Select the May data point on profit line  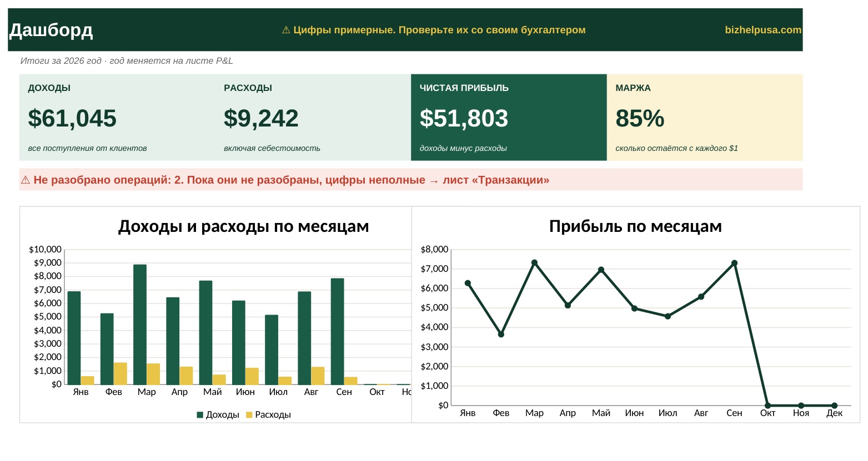601,270
